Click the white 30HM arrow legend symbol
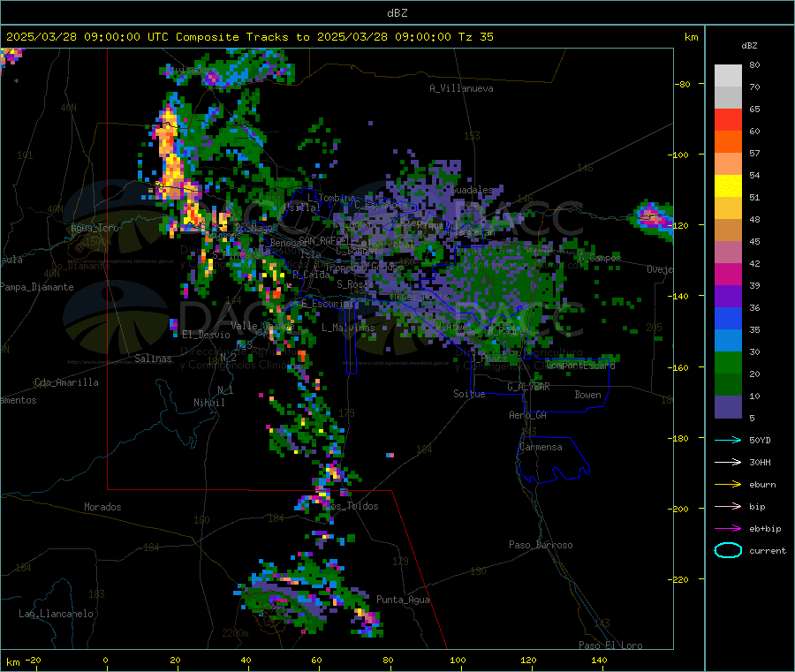 tap(728, 462)
